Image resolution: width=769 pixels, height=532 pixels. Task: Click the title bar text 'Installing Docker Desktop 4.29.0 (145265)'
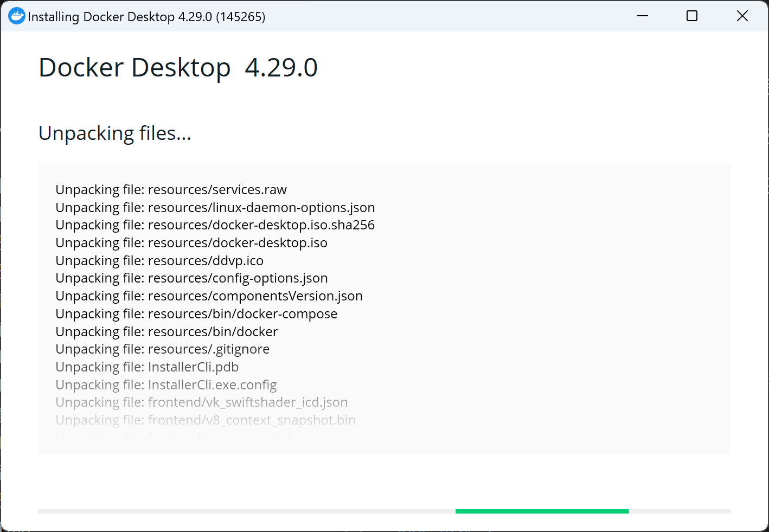[146, 17]
